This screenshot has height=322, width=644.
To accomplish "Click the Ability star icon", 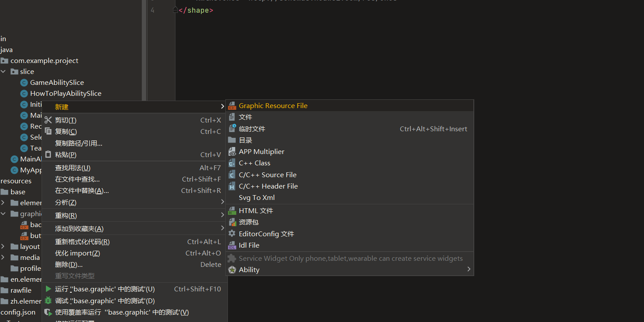I will 232,270.
